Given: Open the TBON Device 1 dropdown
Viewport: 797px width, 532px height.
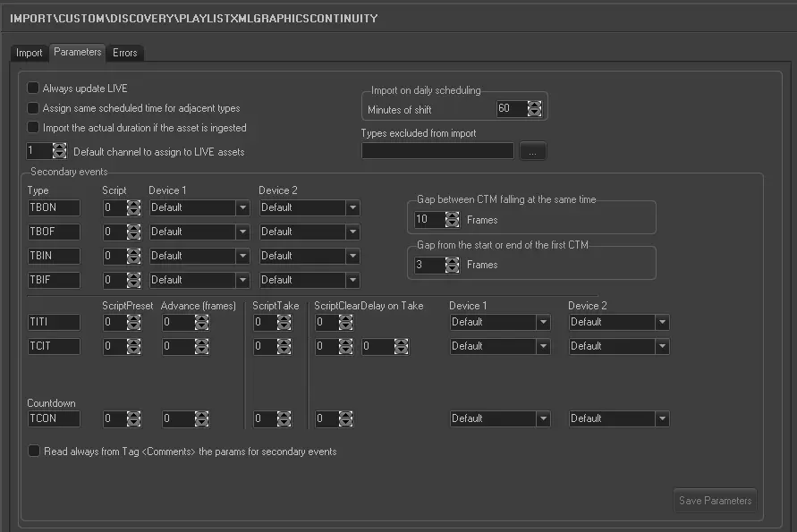Looking at the screenshot, I should click(x=242, y=207).
